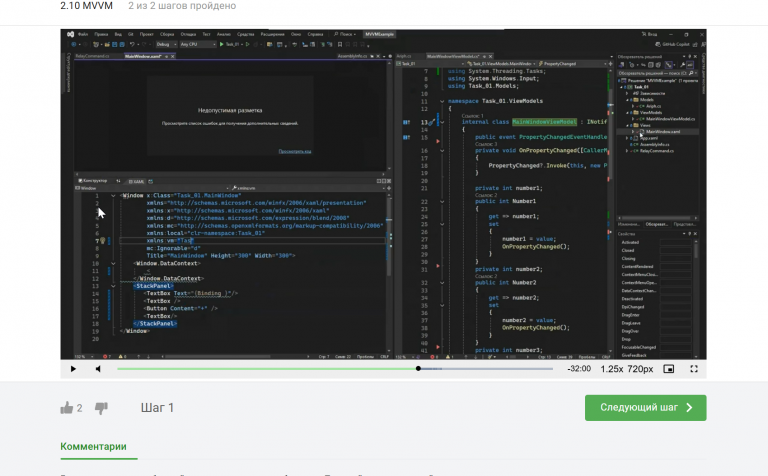Screen dimensions: 768x476
Task: Click the Solution Explorer search field
Action: 655,73
